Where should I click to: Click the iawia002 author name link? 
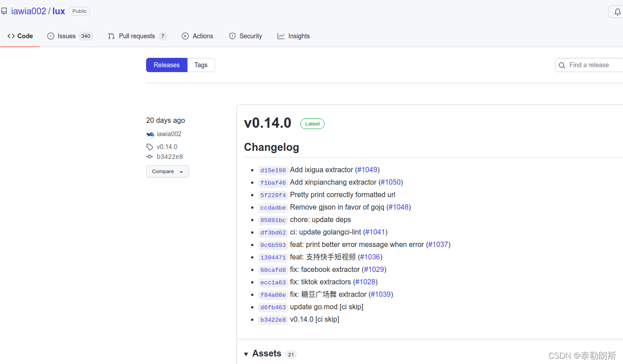click(169, 134)
